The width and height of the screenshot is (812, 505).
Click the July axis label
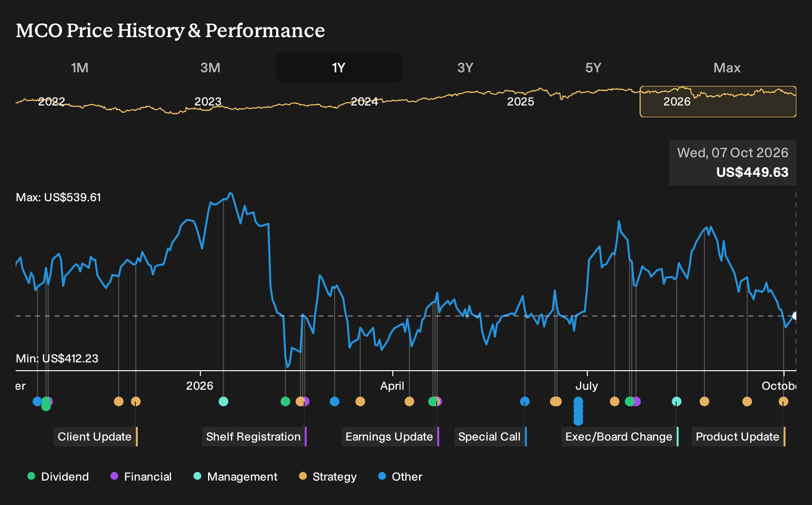pos(587,386)
